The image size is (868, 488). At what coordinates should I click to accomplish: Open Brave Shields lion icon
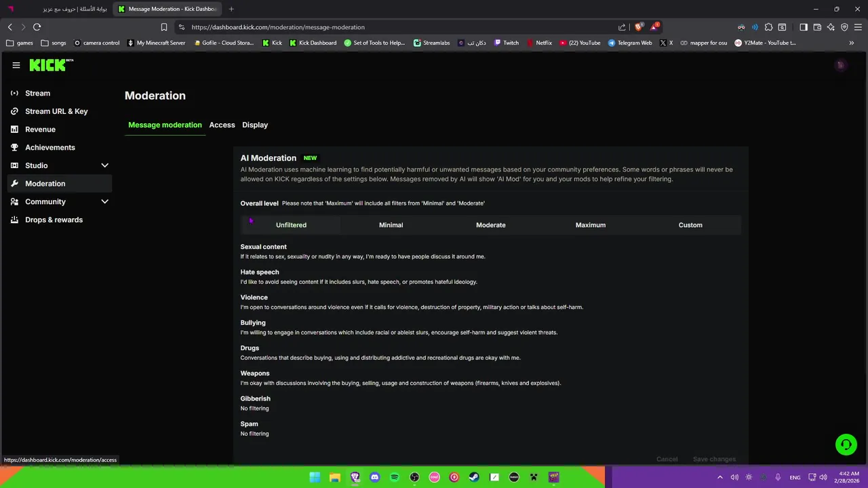[638, 27]
